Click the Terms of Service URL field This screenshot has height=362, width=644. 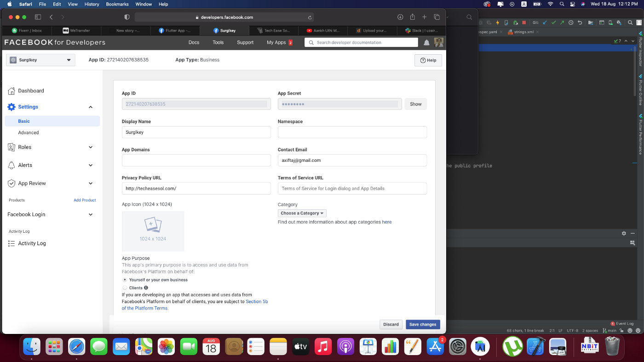[x=352, y=188]
